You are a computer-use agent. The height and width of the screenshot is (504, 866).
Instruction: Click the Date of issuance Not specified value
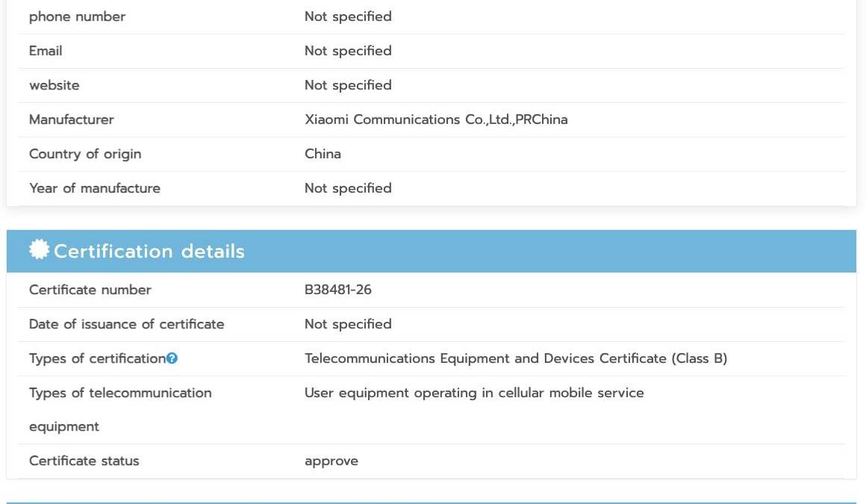(x=348, y=324)
